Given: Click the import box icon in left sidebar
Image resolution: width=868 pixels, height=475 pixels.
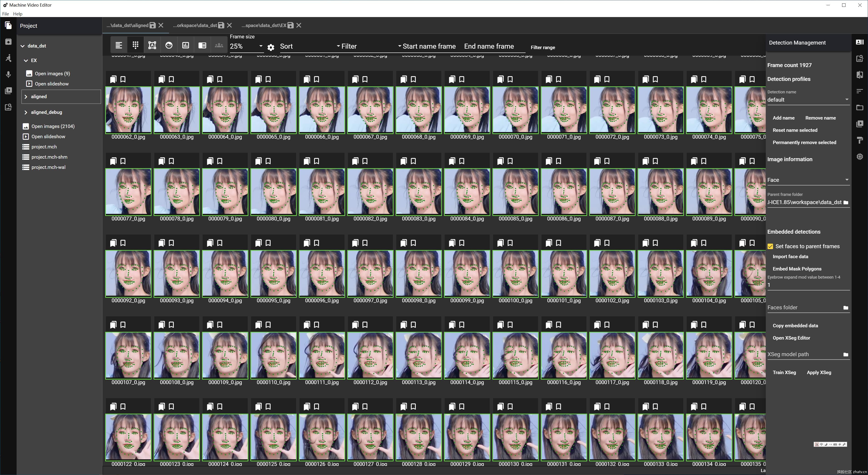Looking at the screenshot, I should coord(8,42).
